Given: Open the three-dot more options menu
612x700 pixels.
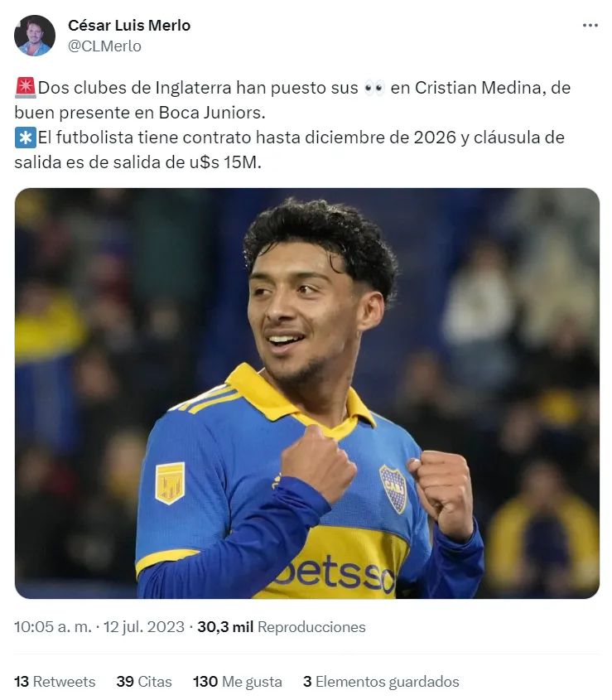Looking at the screenshot, I should pyautogui.click(x=590, y=26).
